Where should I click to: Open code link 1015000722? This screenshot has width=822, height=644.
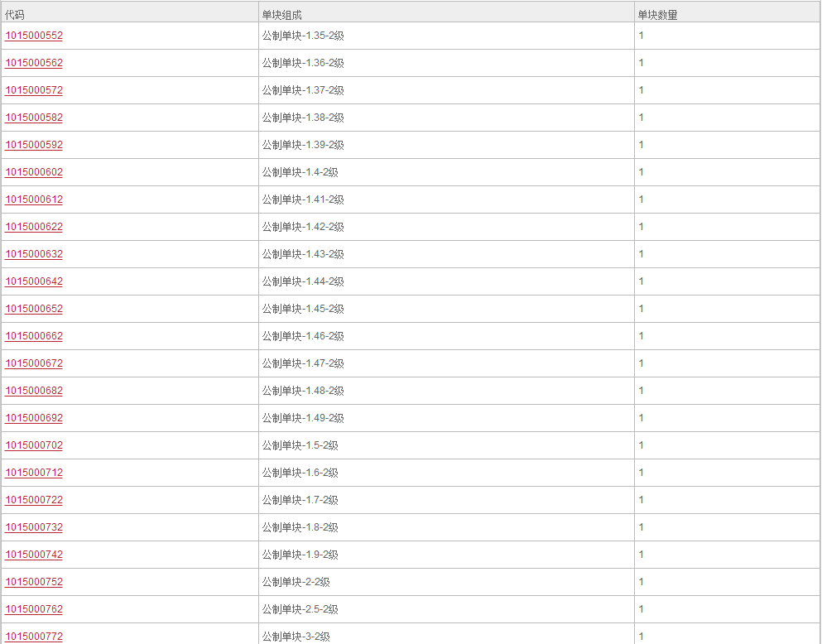click(34, 499)
